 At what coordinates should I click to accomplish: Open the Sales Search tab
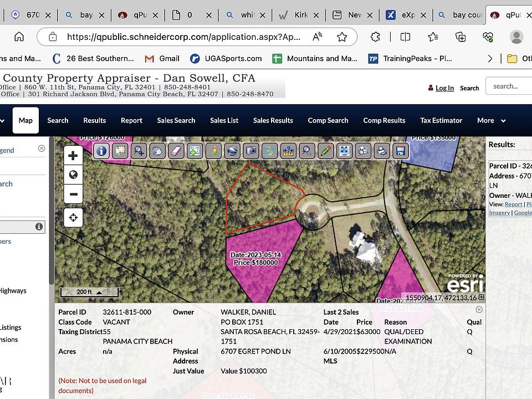click(x=176, y=120)
